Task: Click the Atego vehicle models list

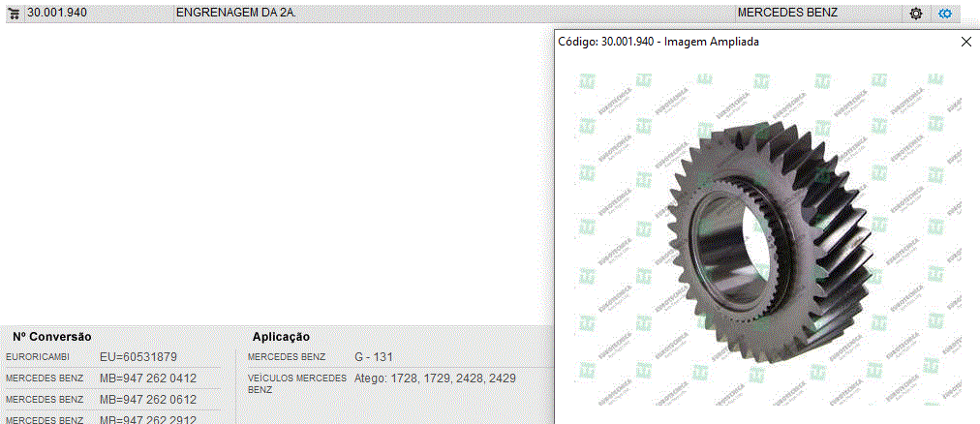Action: pyautogui.click(x=435, y=379)
